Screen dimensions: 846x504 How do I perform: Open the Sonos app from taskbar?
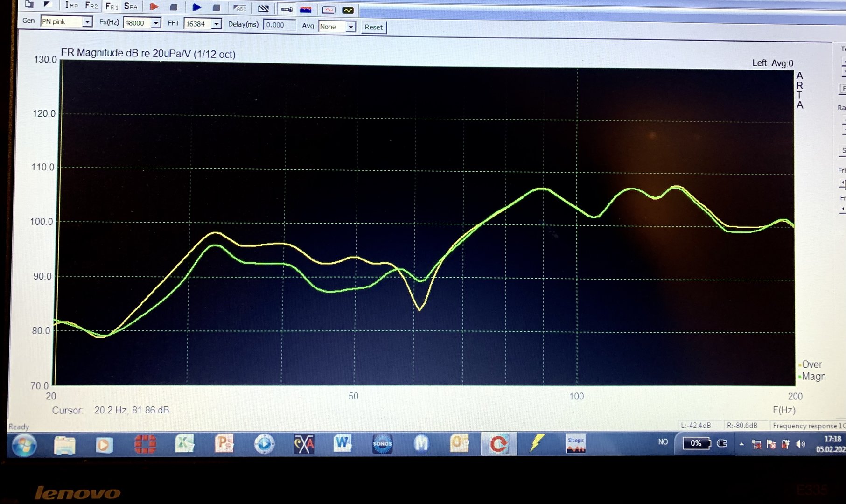pyautogui.click(x=382, y=444)
